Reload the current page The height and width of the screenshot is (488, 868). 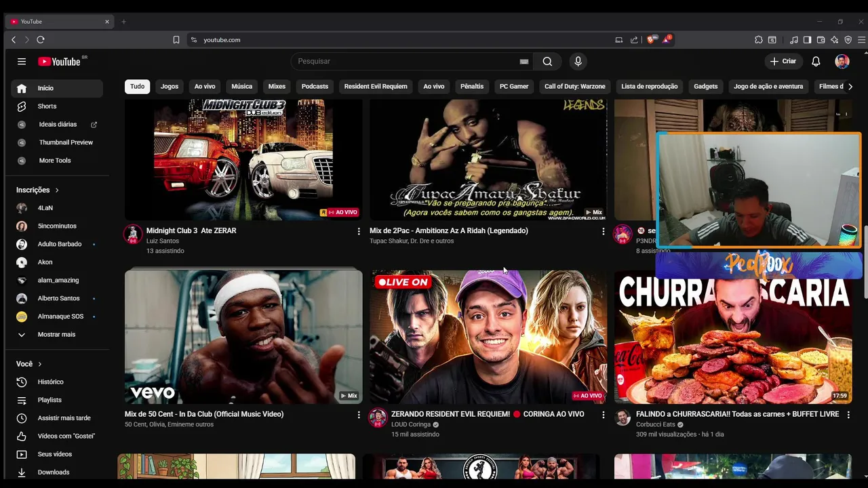[x=41, y=40]
